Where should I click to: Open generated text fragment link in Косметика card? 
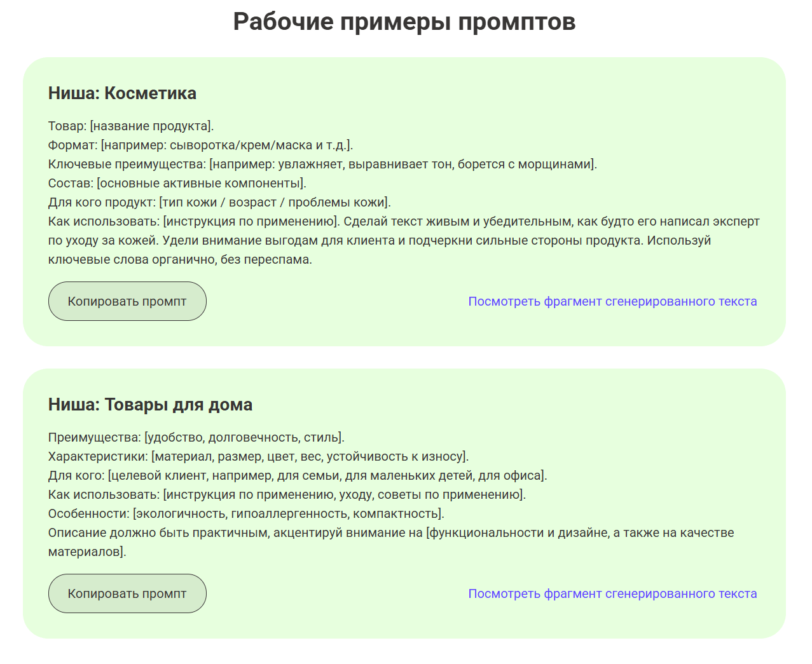612,301
